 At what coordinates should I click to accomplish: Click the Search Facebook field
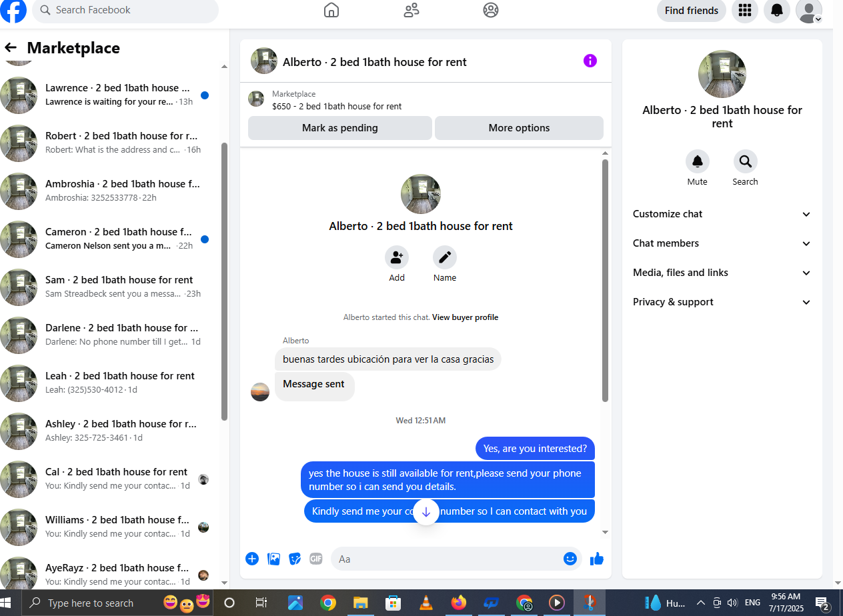tap(125, 10)
